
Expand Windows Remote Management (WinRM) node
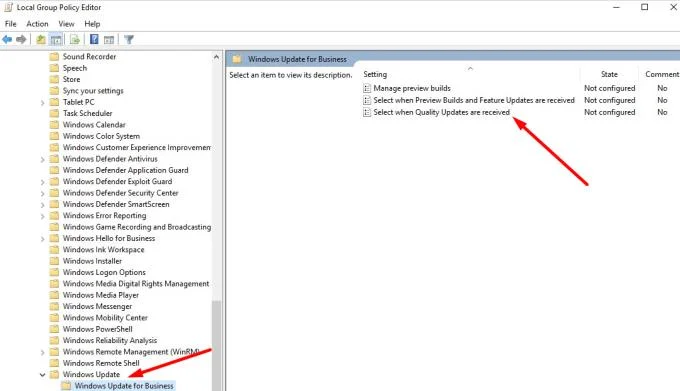pos(42,352)
